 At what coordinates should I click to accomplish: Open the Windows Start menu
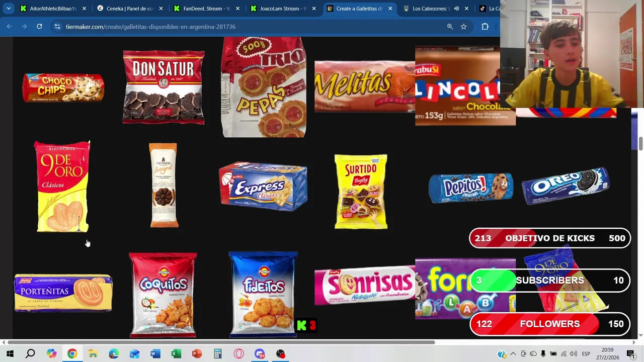tap(10, 353)
